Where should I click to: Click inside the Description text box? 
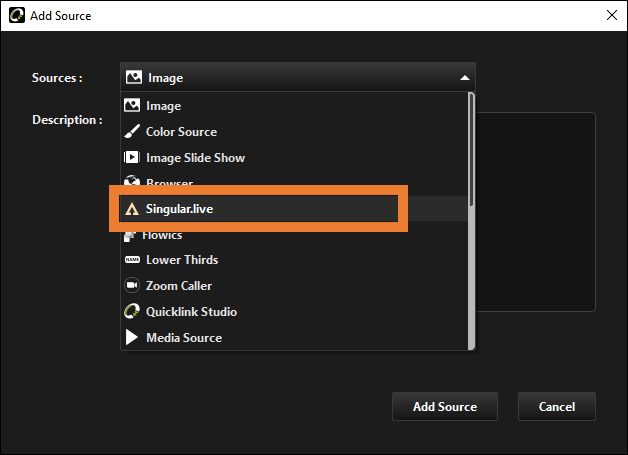tap(535, 211)
